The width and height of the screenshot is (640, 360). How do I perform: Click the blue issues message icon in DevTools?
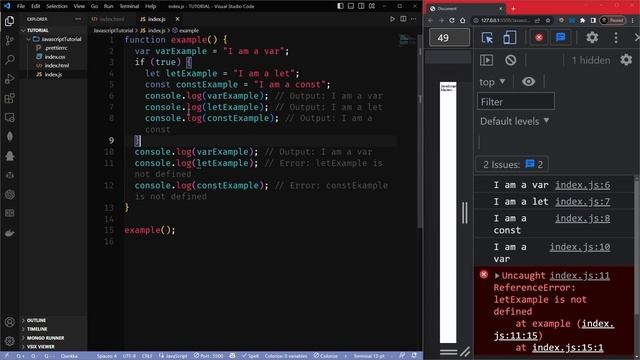click(560, 38)
